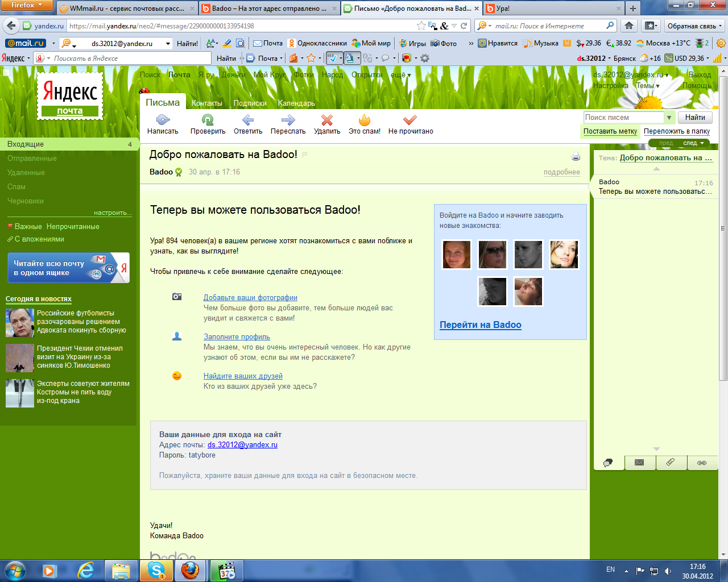Screen dimensions: 728x582
Task: Open Internet Explorer from the taskbar
Action: coord(86,570)
